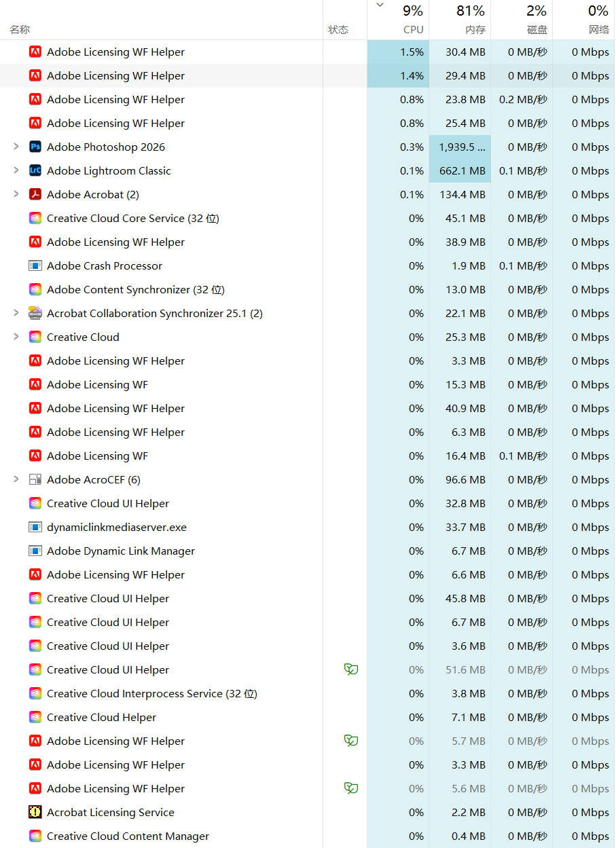Click efficiency leaf icon in the 5.6 MB row
This screenshot has height=848, width=616.
coord(351,788)
